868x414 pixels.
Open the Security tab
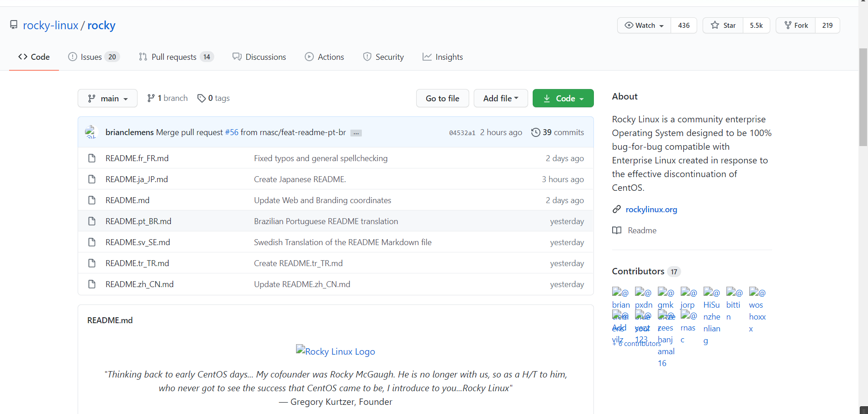click(x=383, y=57)
